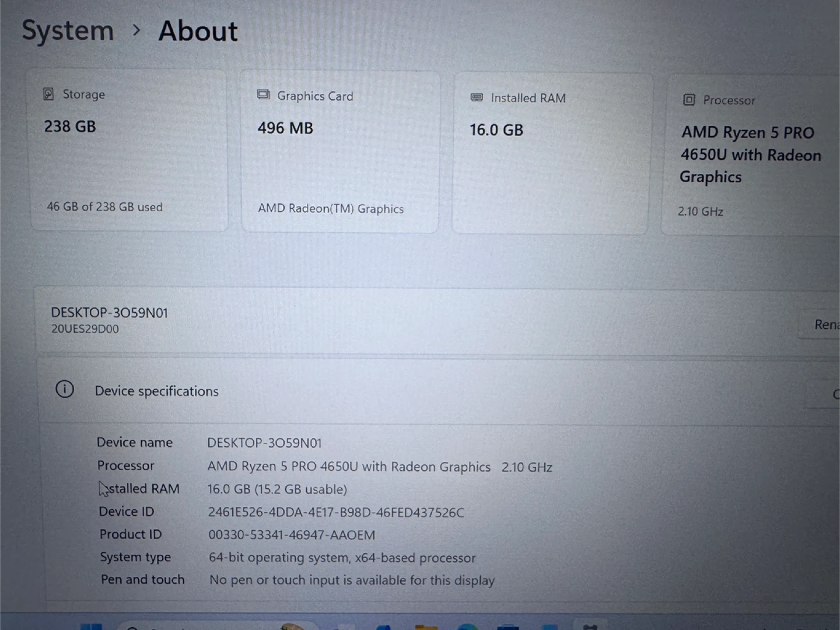Click the Graphics Card monitor icon
Image resolution: width=840 pixels, height=630 pixels.
pos(264,95)
